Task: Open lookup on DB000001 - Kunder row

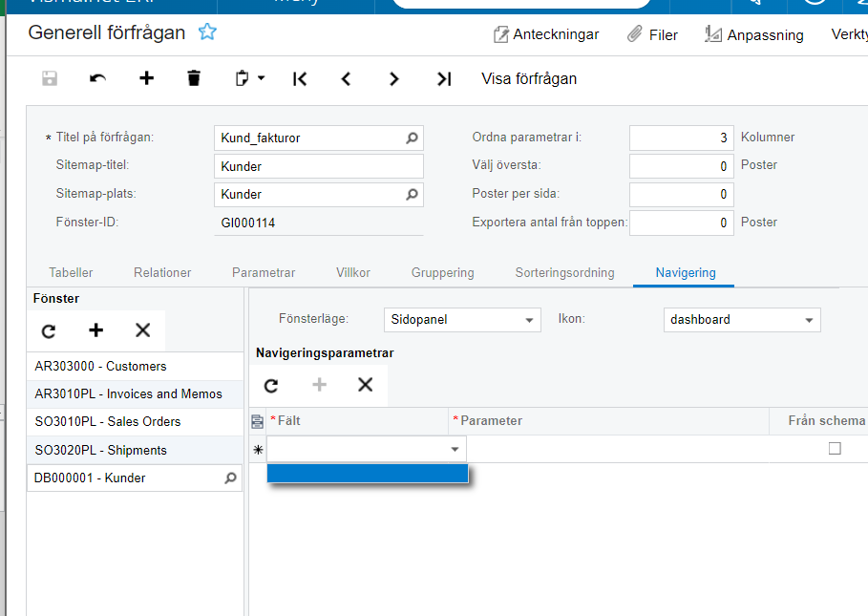Action: coord(230,478)
